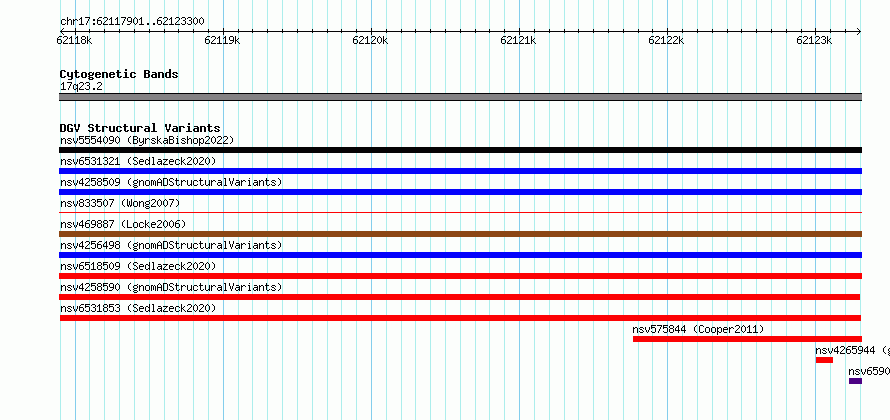Screen dimensions: 890x420
Task: Click the 62121k ruler tick label
Action: point(519,40)
